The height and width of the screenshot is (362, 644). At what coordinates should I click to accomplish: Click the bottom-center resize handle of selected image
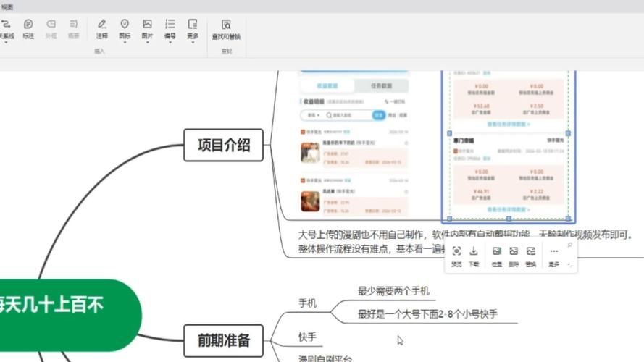[x=509, y=219]
